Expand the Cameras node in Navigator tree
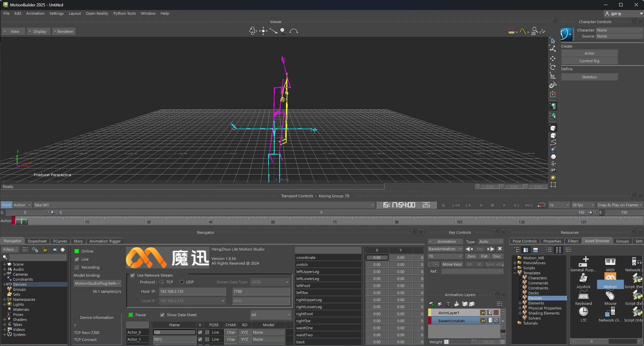Image resolution: width=644 pixels, height=346 pixels. tap(5, 274)
